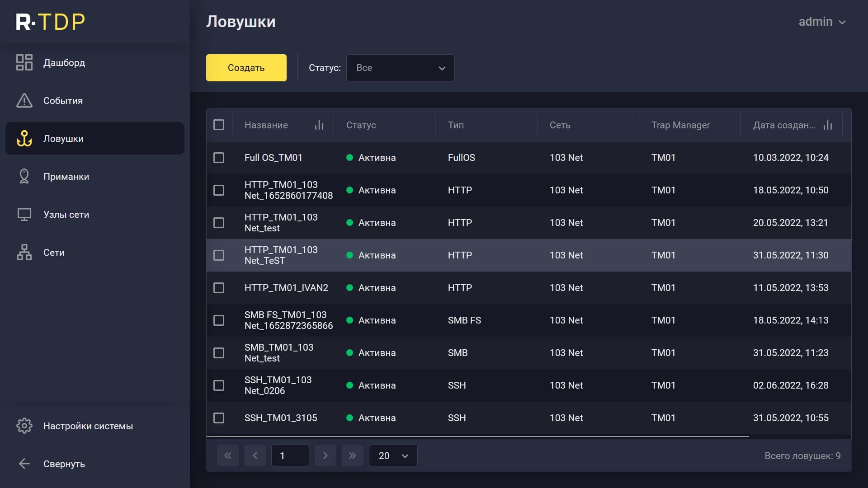
Task: Check the HTTP_TM01_IVAN2 row checkbox
Action: (x=219, y=287)
